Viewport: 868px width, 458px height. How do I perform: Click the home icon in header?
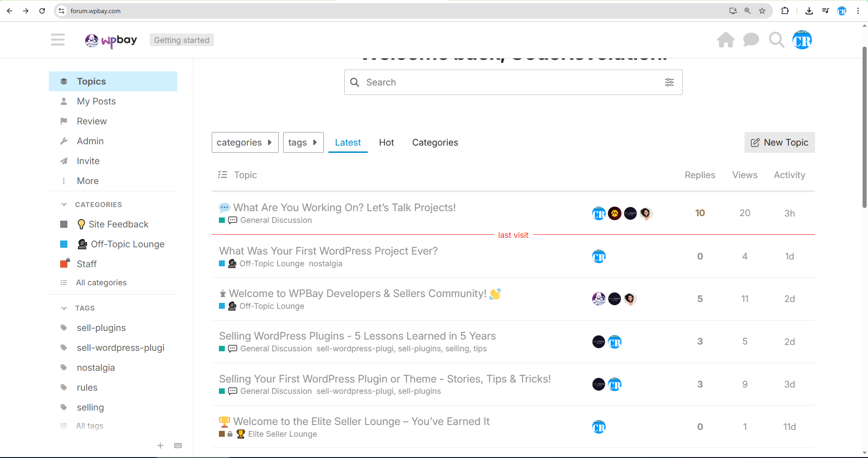click(726, 40)
